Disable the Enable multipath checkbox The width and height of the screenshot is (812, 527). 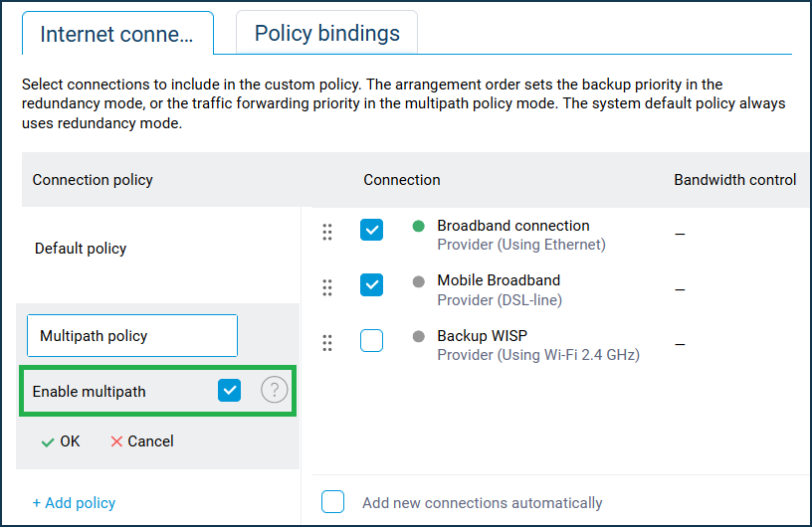click(230, 391)
